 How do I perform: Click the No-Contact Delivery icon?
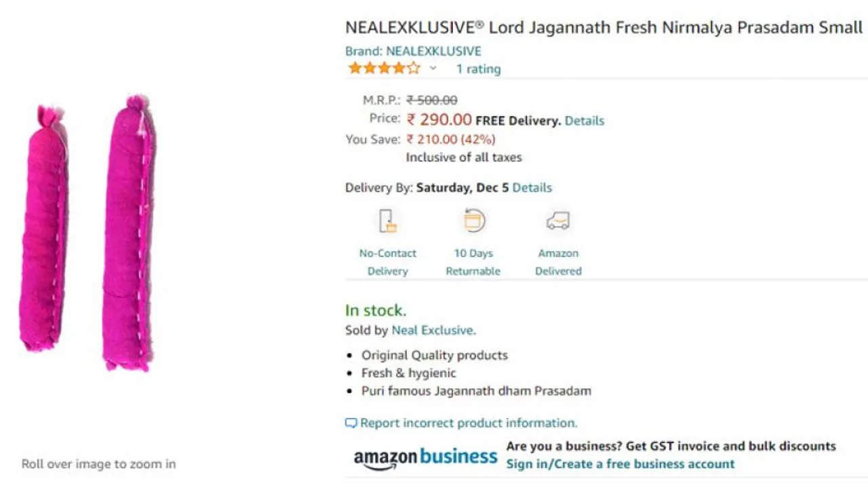(387, 221)
